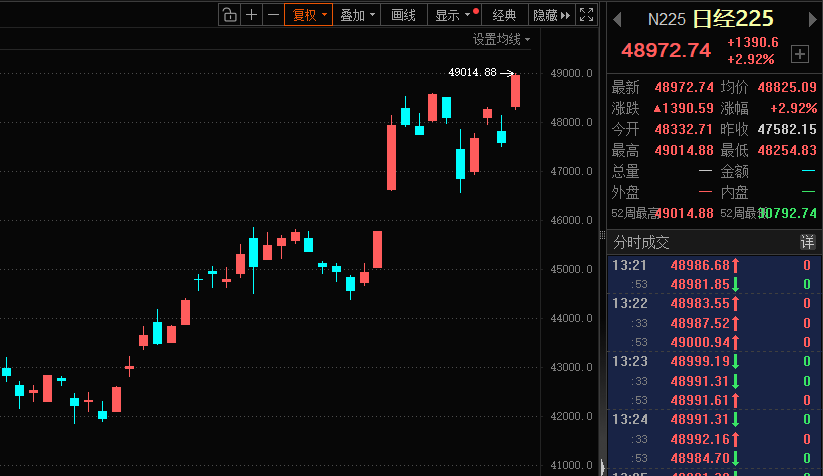Screen dimensions: 823x476
Task: Expand 设置均线 moving average settings
Action: pyautogui.click(x=501, y=39)
